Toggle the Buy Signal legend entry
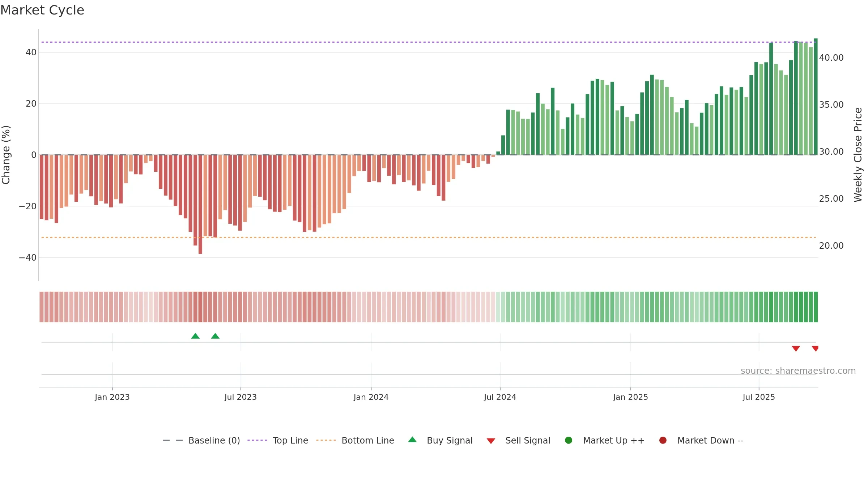This screenshot has height=488, width=868. click(x=440, y=440)
